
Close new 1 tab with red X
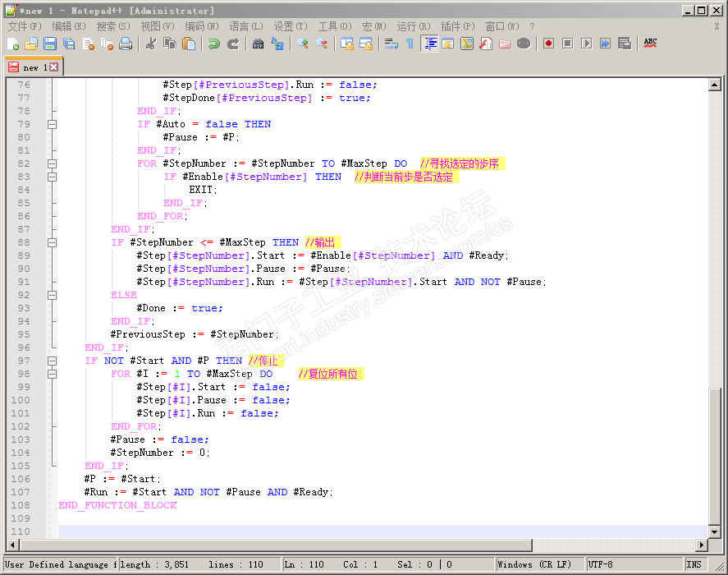click(54, 67)
